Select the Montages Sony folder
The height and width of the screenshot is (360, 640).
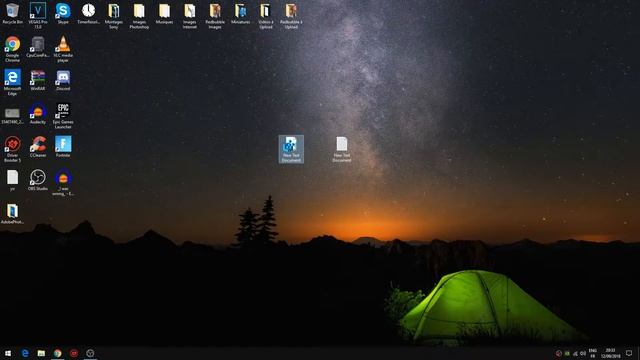(113, 16)
